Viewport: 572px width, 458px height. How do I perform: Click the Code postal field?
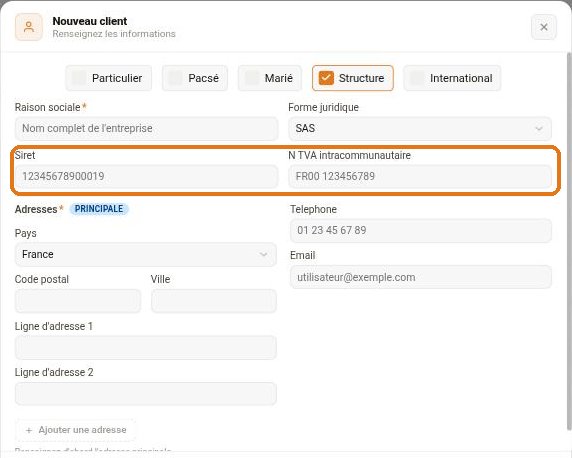click(x=78, y=301)
